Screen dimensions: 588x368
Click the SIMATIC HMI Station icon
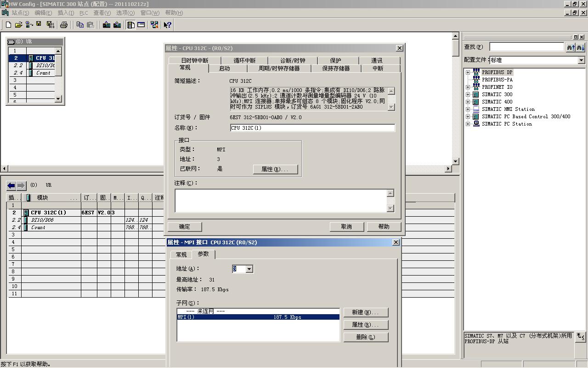pos(476,109)
